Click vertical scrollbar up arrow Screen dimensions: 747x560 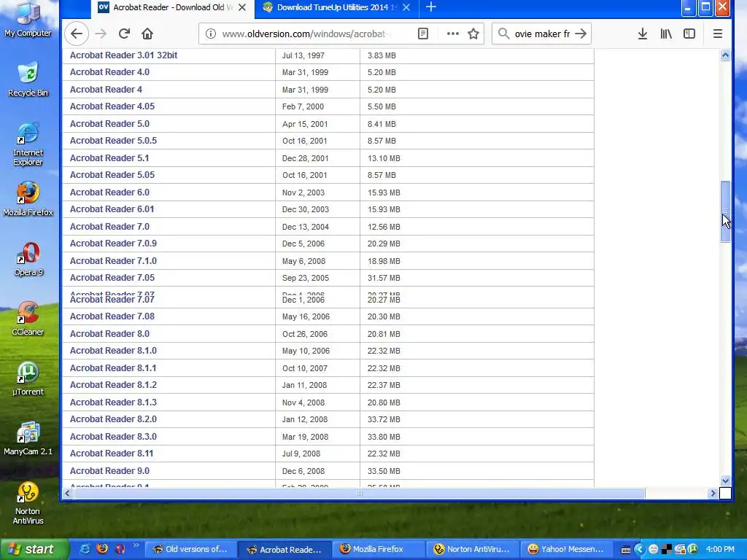point(725,55)
